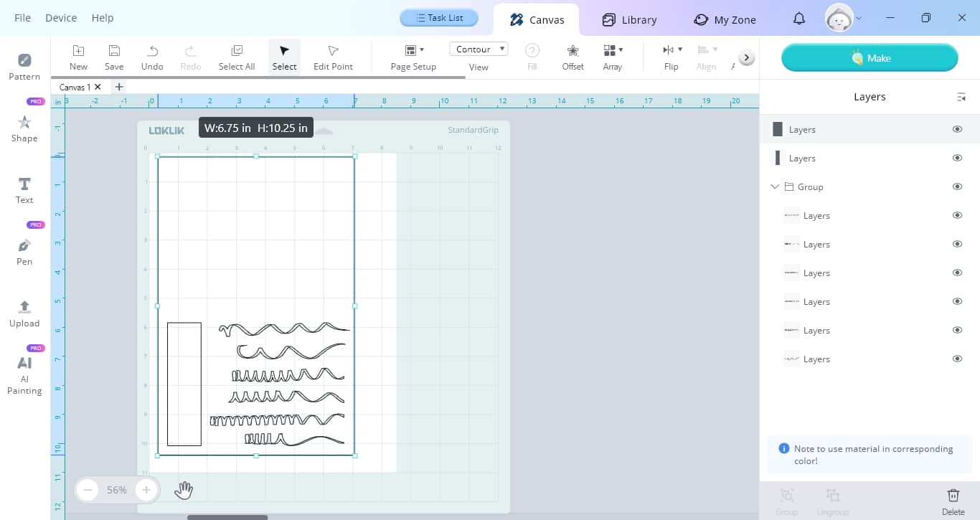Screen dimensions: 980x520
Task: Open the Contour view dropdown
Action: coord(479,49)
